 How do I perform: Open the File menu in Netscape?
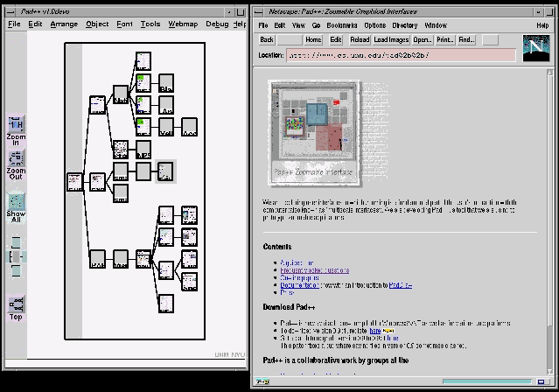point(263,25)
